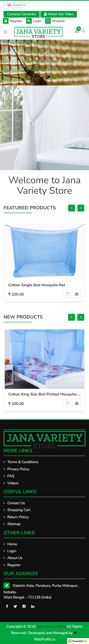Viewport: 89px width, 644px height.
Task: Go to Register in the header
Action: tap(13, 21)
